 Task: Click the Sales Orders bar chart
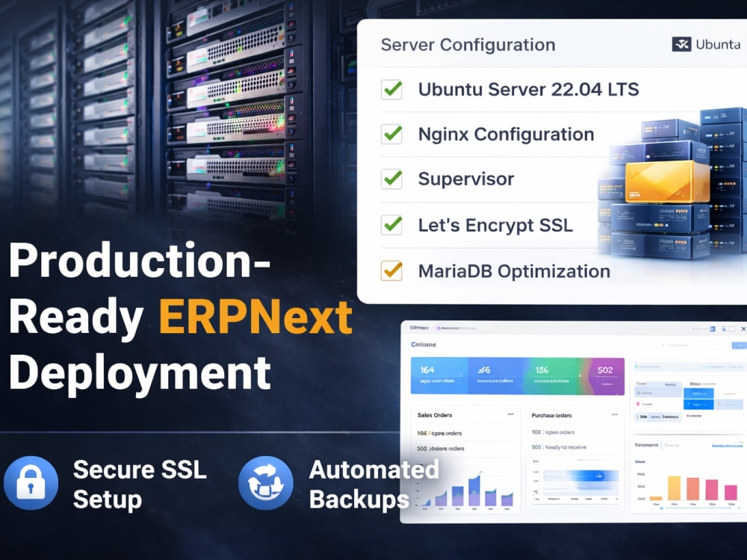coord(466,491)
